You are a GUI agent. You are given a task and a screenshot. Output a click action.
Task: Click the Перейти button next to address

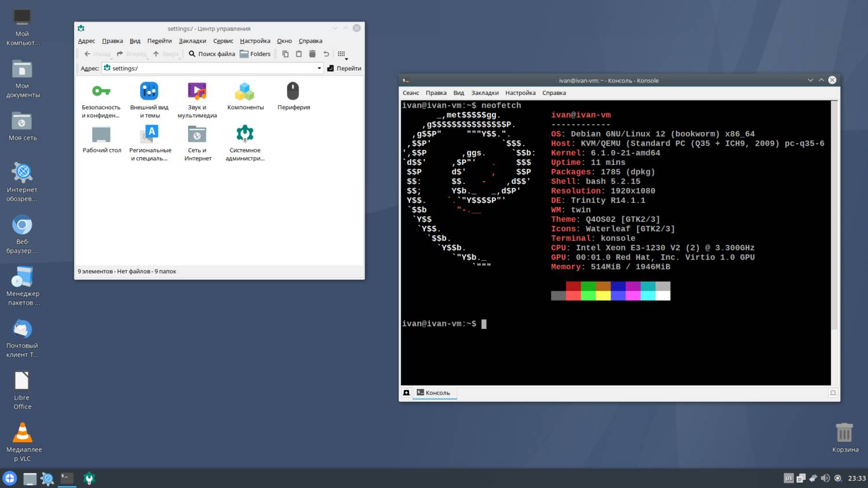coord(344,68)
